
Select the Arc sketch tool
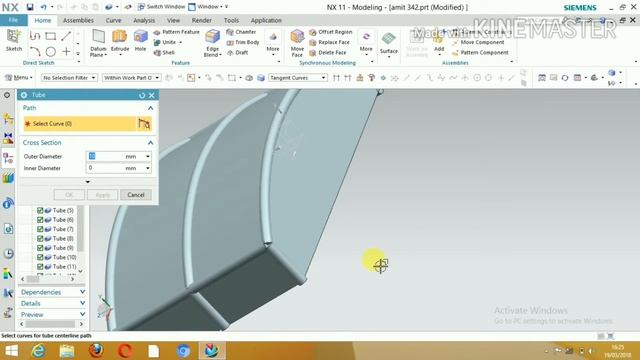35,52
